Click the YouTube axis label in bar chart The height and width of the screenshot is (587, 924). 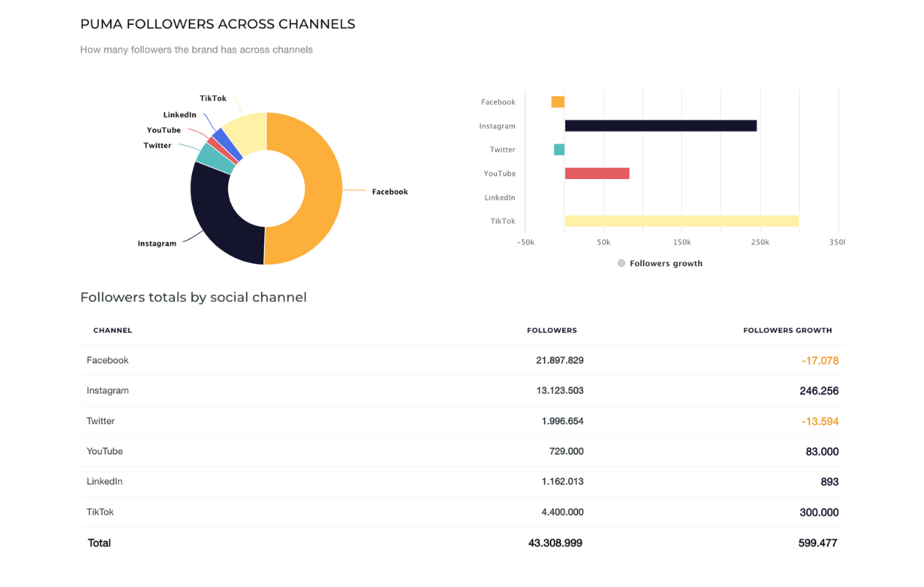(x=499, y=174)
